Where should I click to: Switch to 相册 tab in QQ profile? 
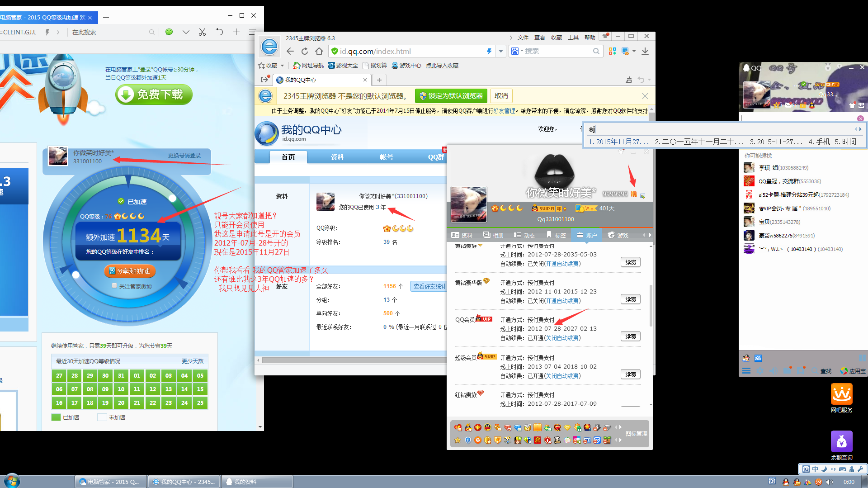[x=493, y=235]
